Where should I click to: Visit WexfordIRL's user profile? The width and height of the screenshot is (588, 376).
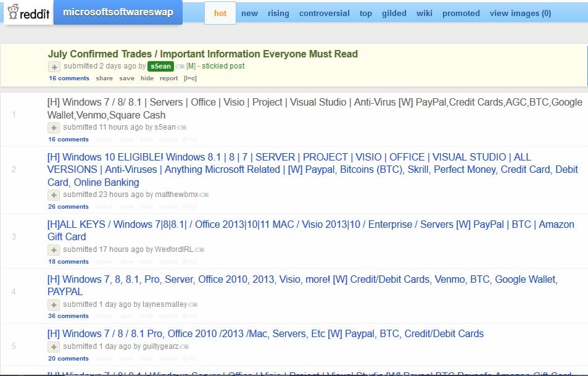175,249
